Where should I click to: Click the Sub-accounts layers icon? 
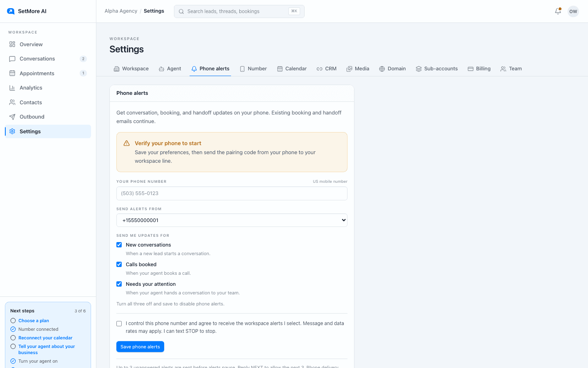(419, 69)
